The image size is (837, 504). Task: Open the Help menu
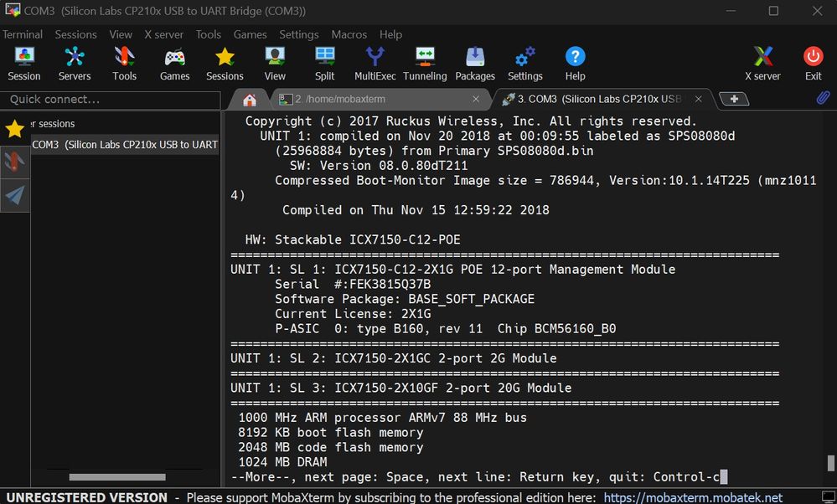[390, 34]
